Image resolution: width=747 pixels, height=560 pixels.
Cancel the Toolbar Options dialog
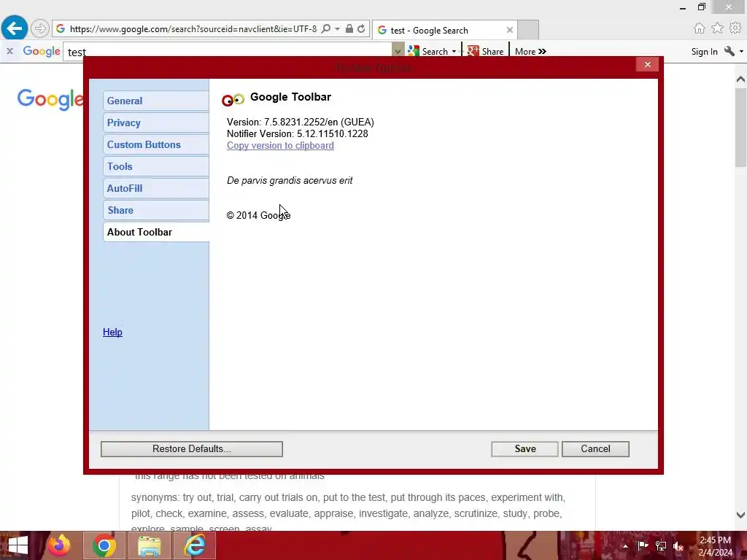(x=595, y=449)
